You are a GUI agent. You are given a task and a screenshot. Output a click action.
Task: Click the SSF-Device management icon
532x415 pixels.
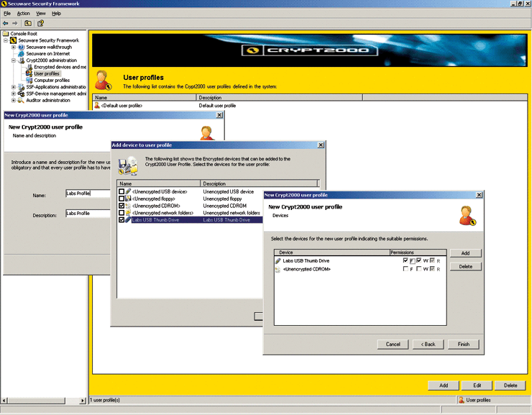(x=21, y=94)
